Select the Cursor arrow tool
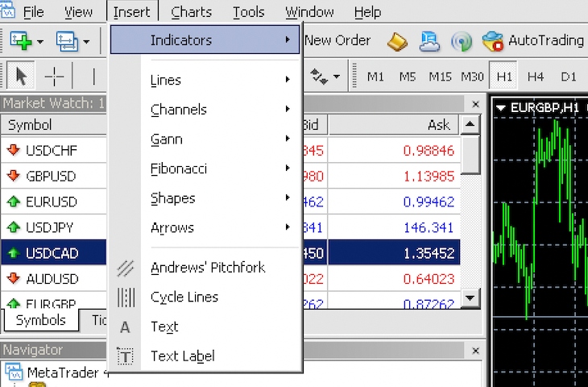The width and height of the screenshot is (588, 387). point(21,77)
